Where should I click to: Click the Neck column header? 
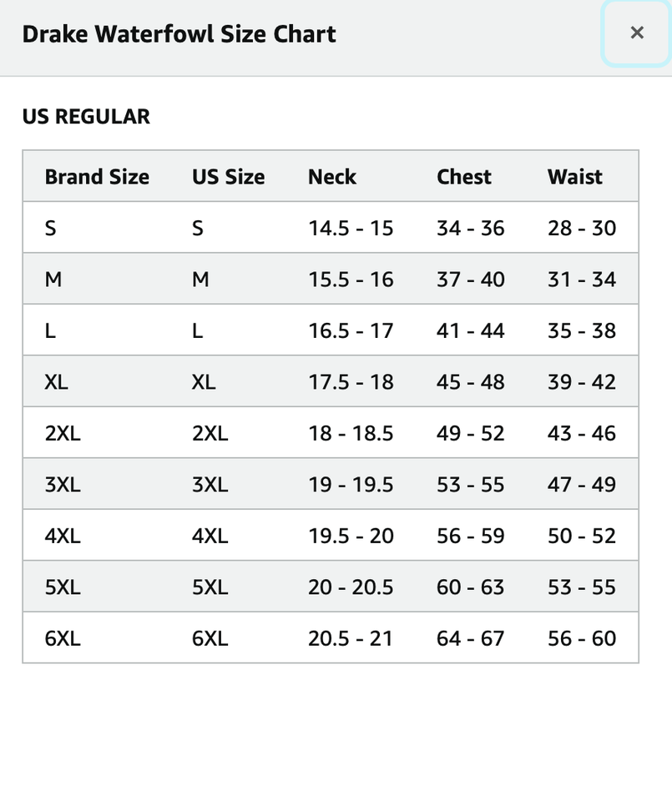[332, 177]
